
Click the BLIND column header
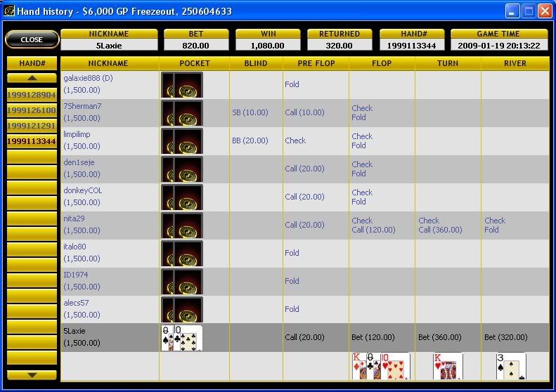tap(256, 63)
